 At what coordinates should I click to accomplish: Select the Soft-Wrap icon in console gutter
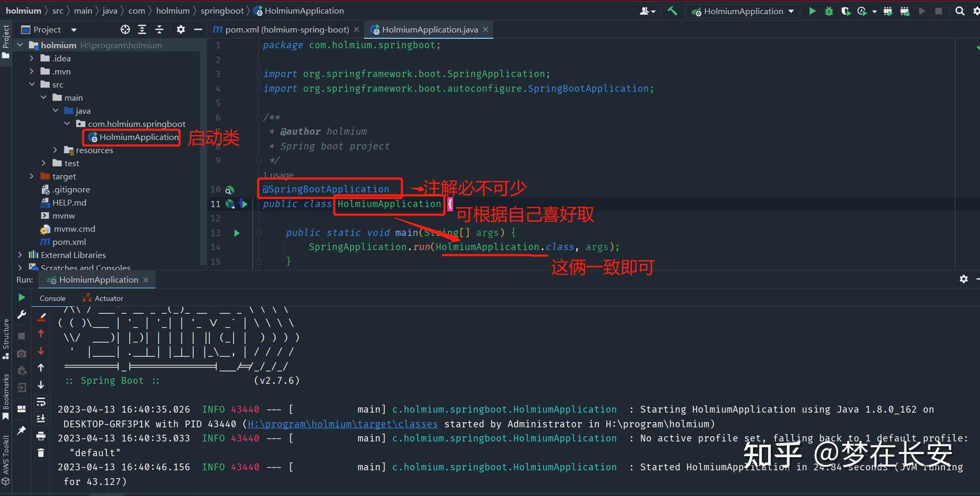tap(41, 403)
